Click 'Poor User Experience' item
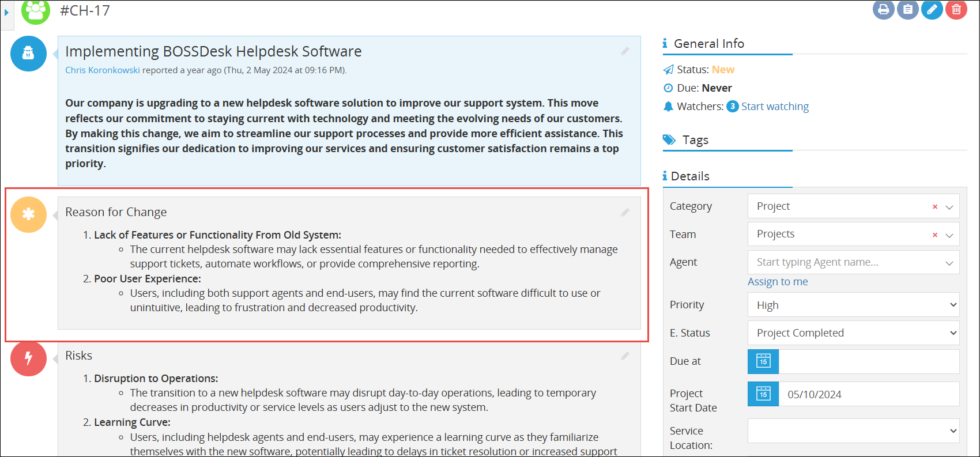Viewport: 980px width, 457px height. point(148,279)
